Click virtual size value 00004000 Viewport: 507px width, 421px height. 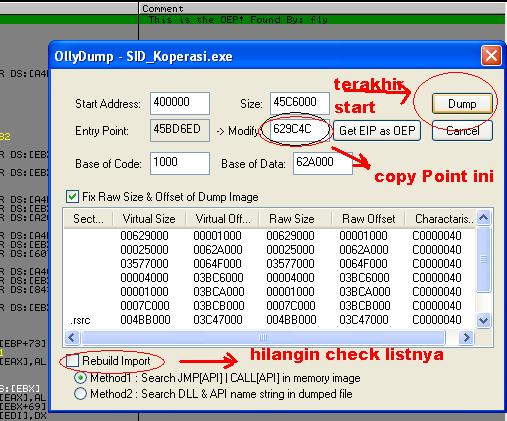[x=144, y=278]
